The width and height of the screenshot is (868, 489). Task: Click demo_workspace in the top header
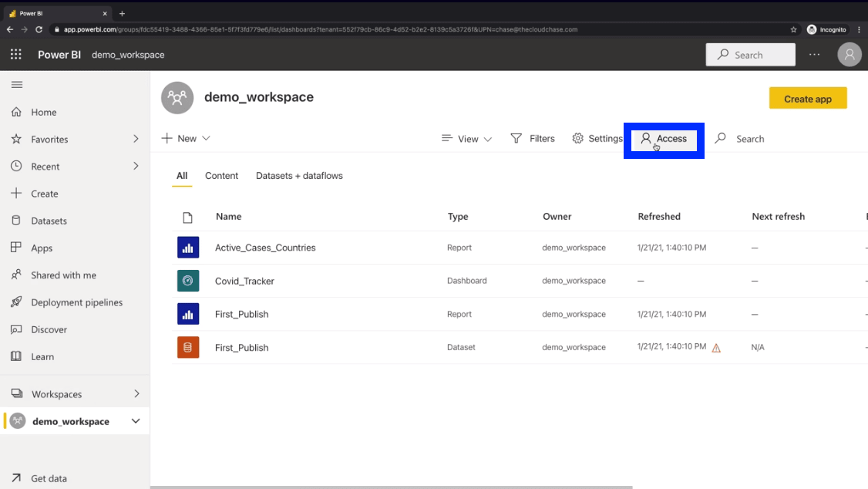(128, 55)
